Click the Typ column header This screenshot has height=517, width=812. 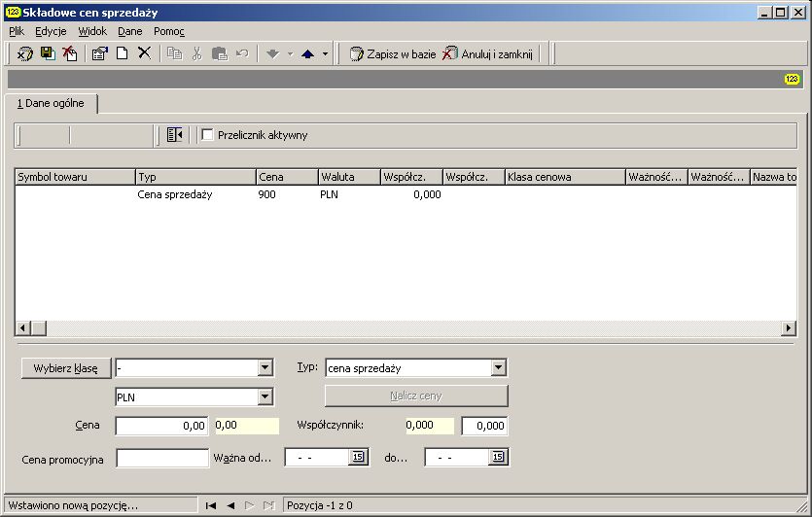(x=195, y=177)
